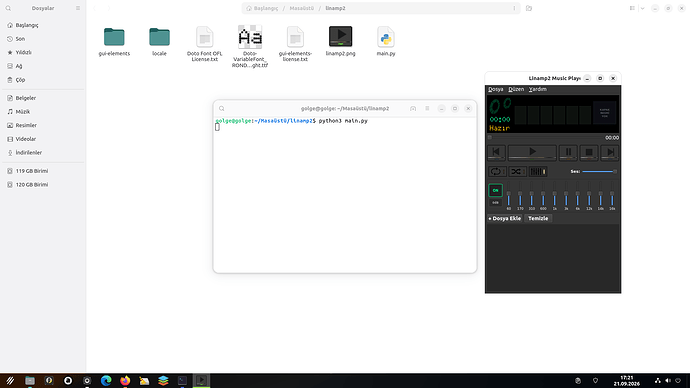Image resolution: width=690 pixels, height=388 pixels.
Task: Click the taskbar terminal icon
Action: point(182,381)
